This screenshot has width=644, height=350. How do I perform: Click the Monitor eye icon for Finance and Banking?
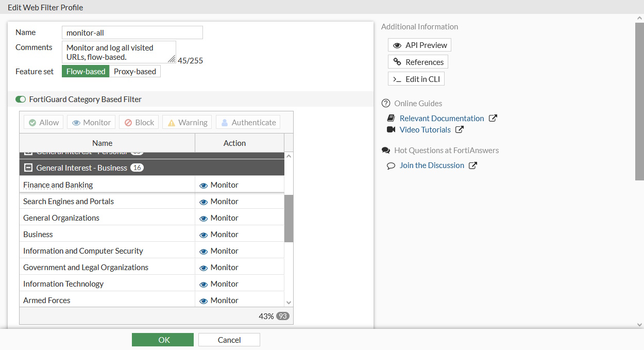pos(204,185)
